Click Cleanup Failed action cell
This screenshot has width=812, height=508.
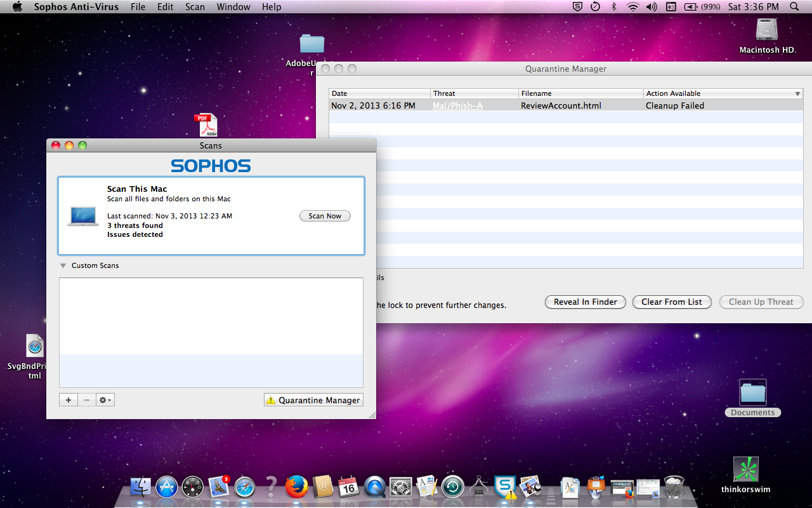(x=675, y=106)
